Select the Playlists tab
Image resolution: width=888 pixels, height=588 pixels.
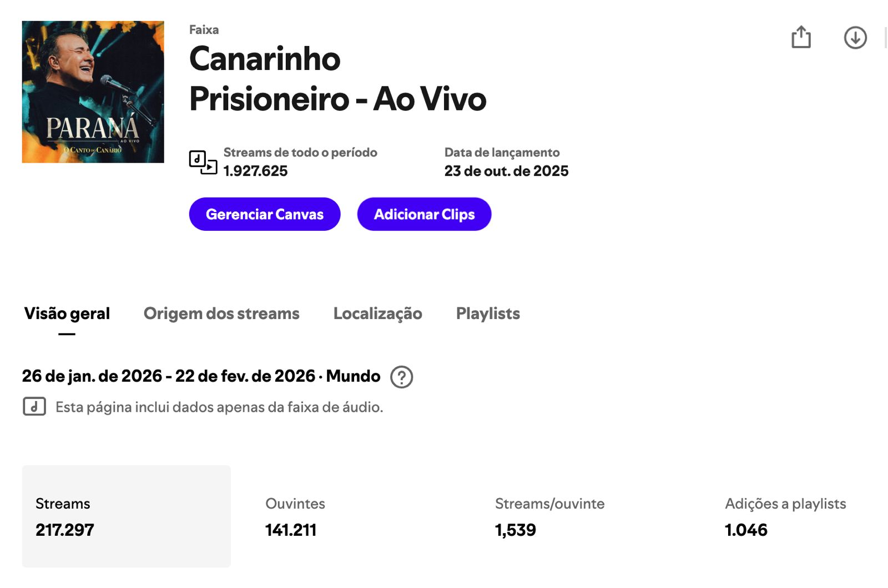click(x=488, y=314)
